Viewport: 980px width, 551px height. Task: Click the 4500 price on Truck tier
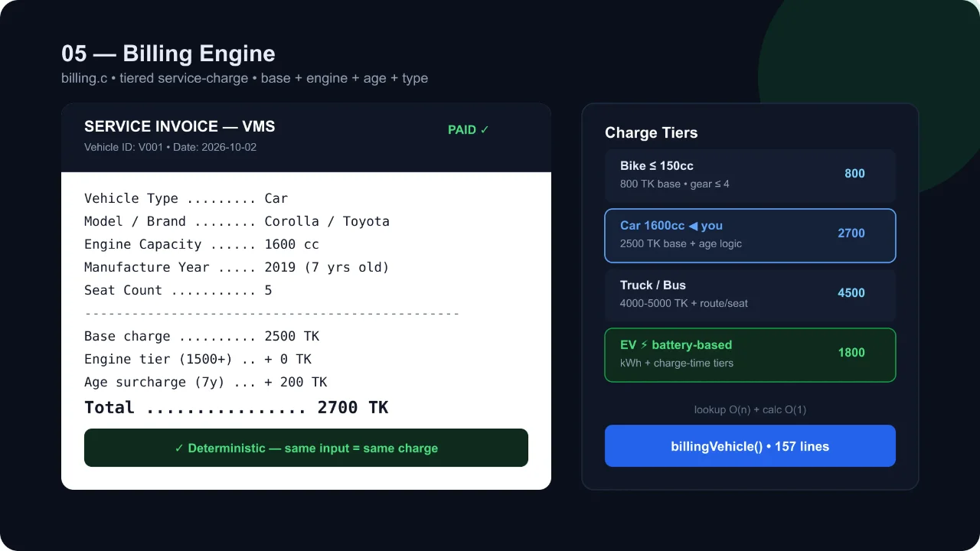click(x=851, y=293)
